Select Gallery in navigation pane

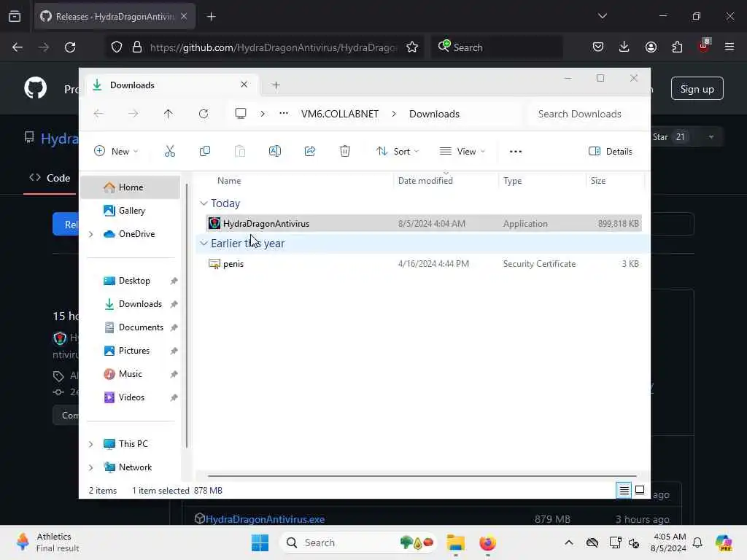tap(130, 211)
